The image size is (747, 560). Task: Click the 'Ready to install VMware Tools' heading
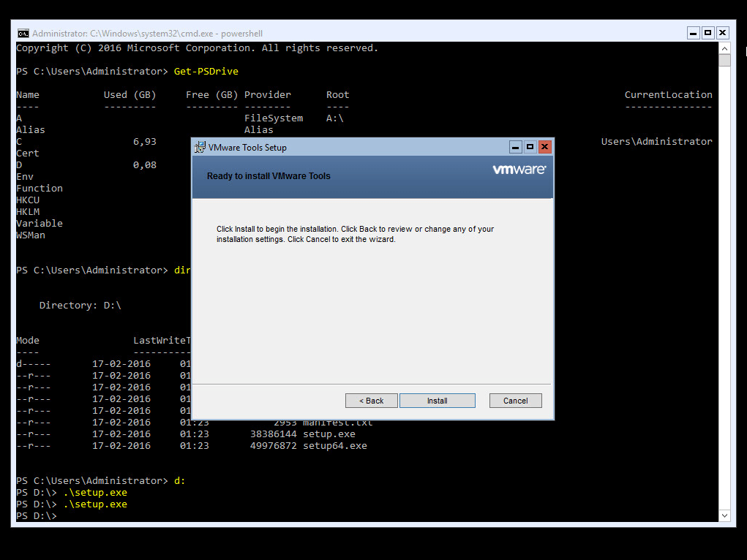click(x=269, y=176)
